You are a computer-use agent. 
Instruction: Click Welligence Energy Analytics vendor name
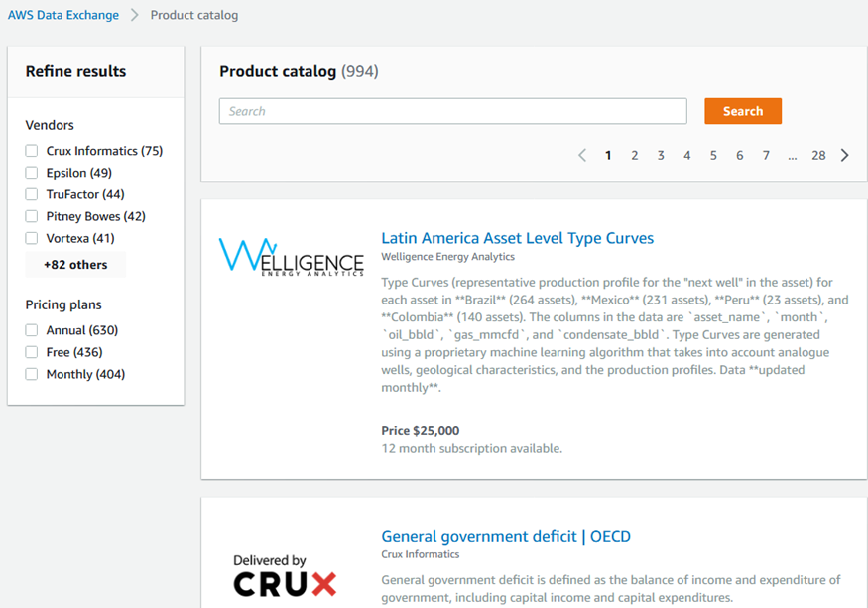coord(447,256)
